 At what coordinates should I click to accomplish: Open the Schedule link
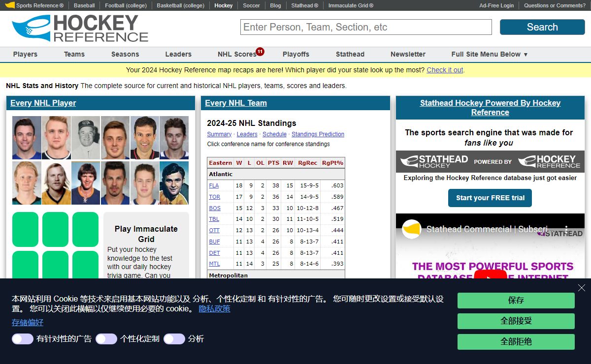(x=274, y=134)
